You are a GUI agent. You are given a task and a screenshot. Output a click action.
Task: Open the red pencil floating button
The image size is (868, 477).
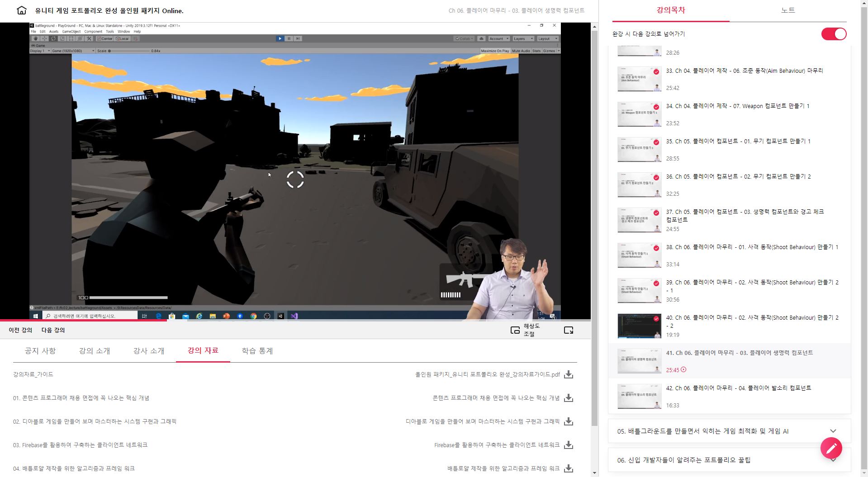(x=831, y=448)
